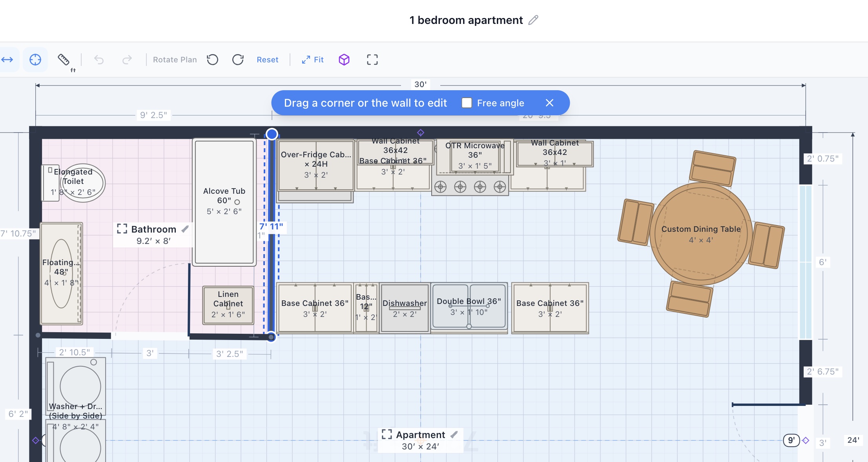Select the horizontal pan arrows tool
Viewport: 868px width, 462px height.
tap(7, 60)
